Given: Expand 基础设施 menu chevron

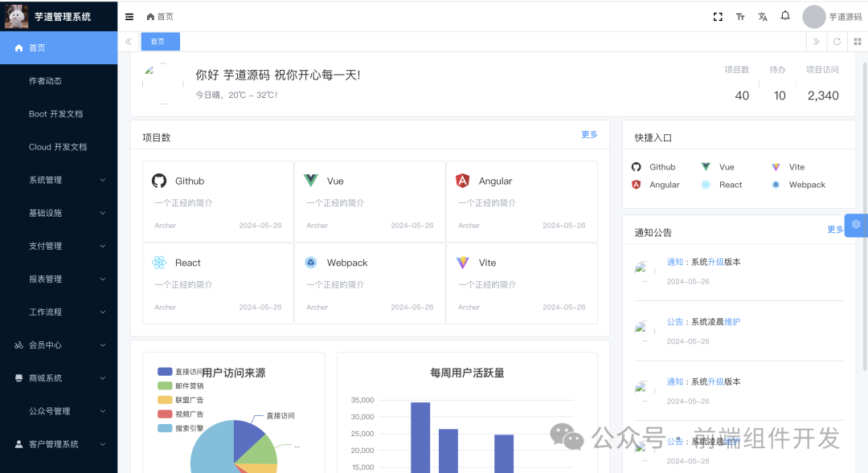Looking at the screenshot, I should click(x=103, y=213).
